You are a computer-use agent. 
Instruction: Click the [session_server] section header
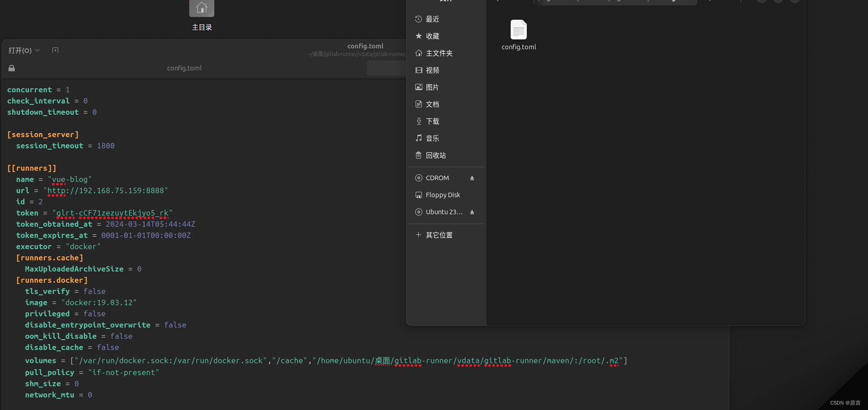[43, 134]
